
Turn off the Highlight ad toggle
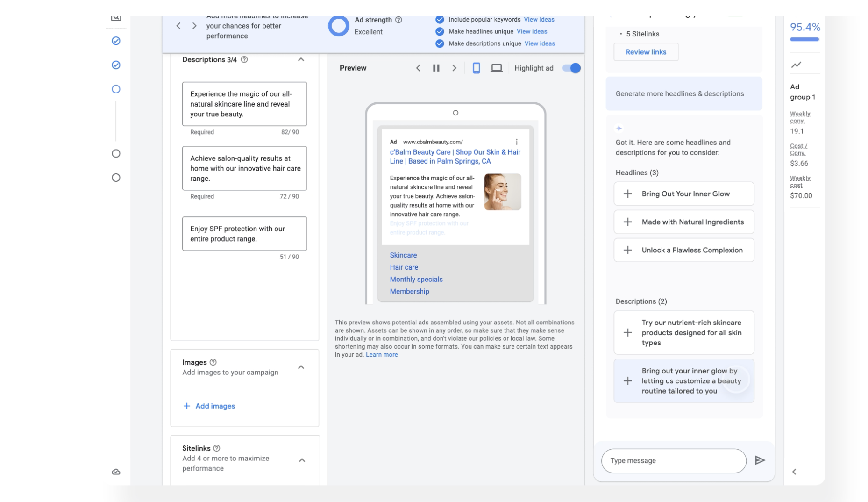tap(571, 68)
